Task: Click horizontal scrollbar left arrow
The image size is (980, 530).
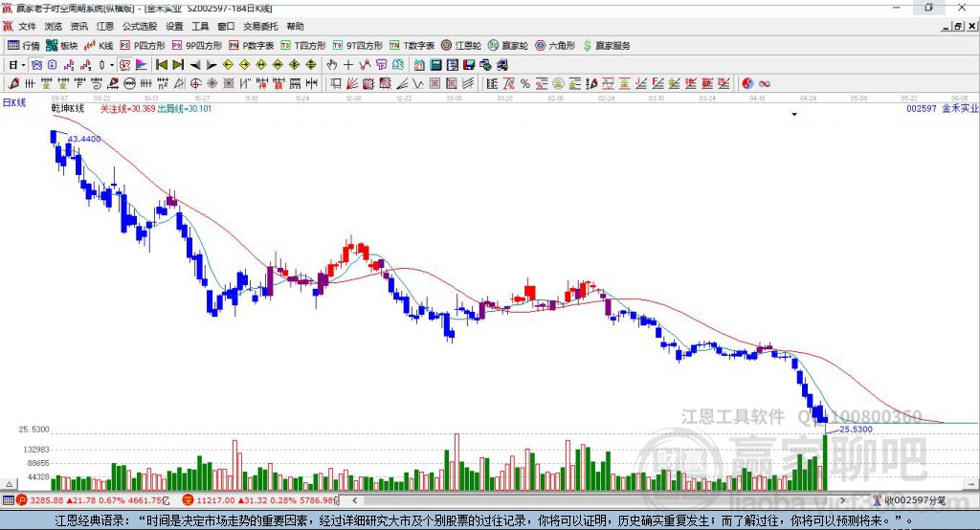Action: [354, 500]
